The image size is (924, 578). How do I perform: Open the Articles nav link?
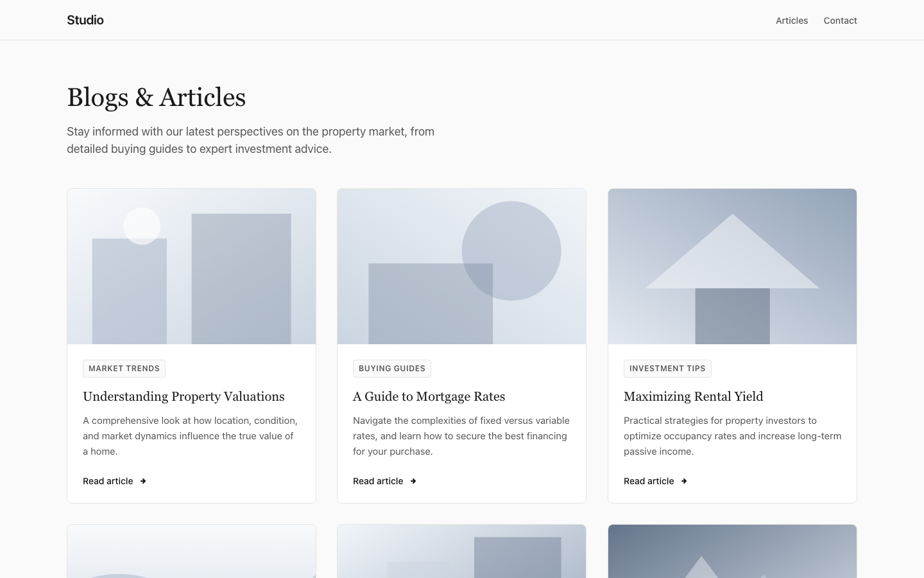[792, 21]
